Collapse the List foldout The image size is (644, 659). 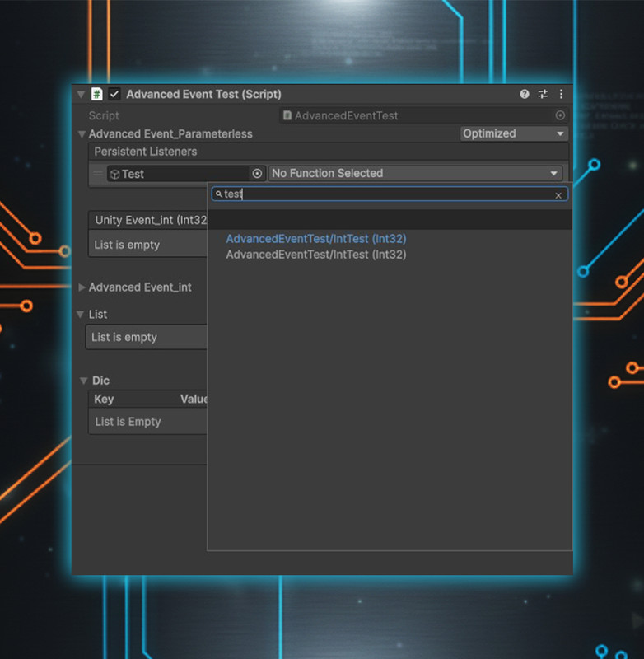[80, 315]
